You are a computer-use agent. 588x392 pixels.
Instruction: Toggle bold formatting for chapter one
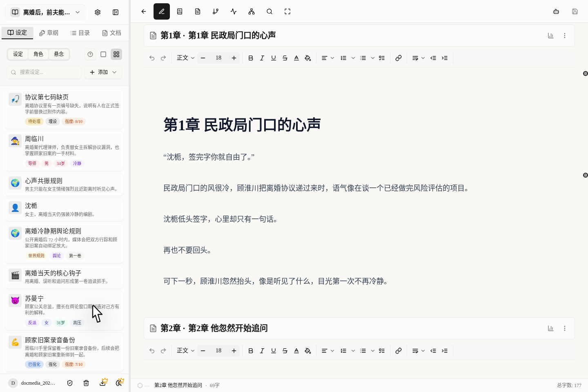pos(251,58)
